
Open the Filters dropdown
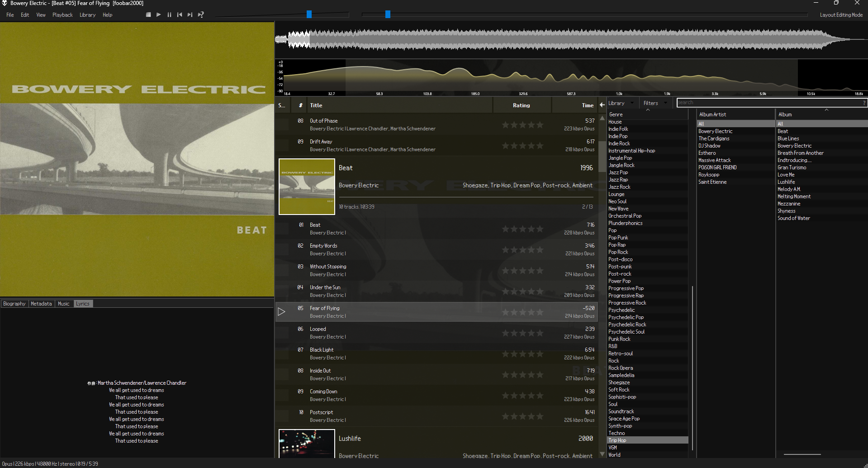tap(654, 103)
